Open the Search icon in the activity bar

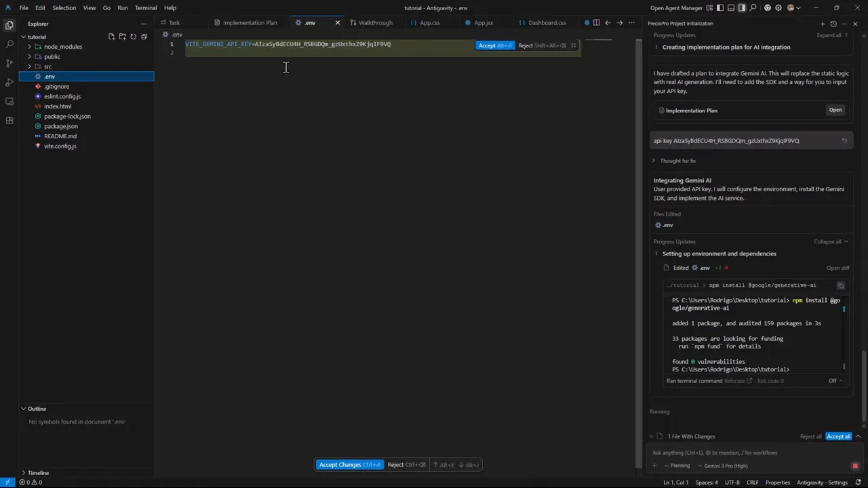pos(9,43)
